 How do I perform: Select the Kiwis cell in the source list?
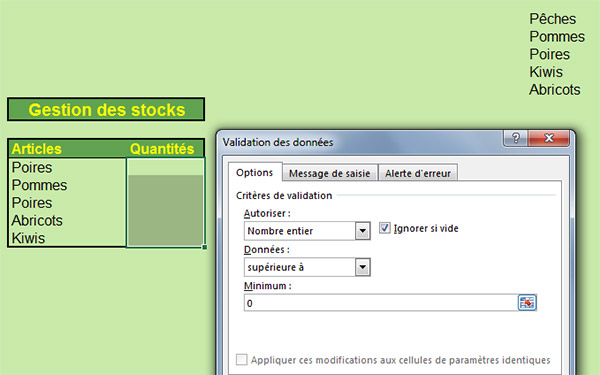(546, 72)
